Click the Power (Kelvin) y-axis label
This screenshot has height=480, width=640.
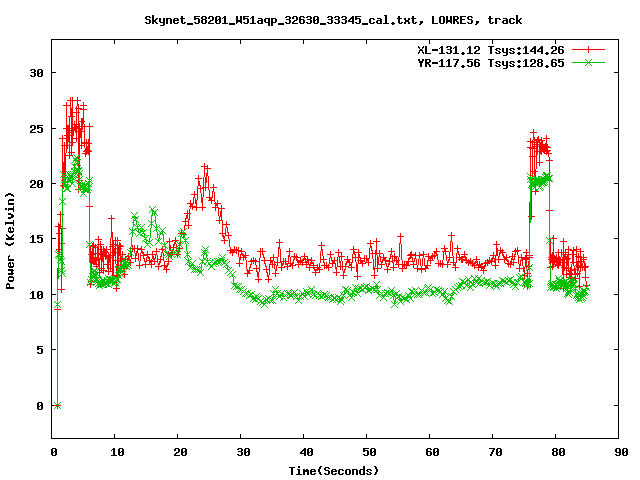pyautogui.click(x=10, y=241)
